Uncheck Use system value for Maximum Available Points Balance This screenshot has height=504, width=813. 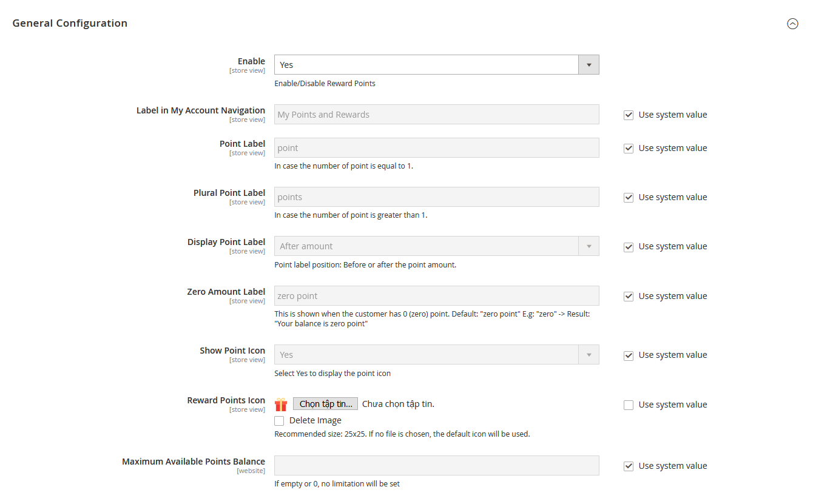(x=629, y=466)
